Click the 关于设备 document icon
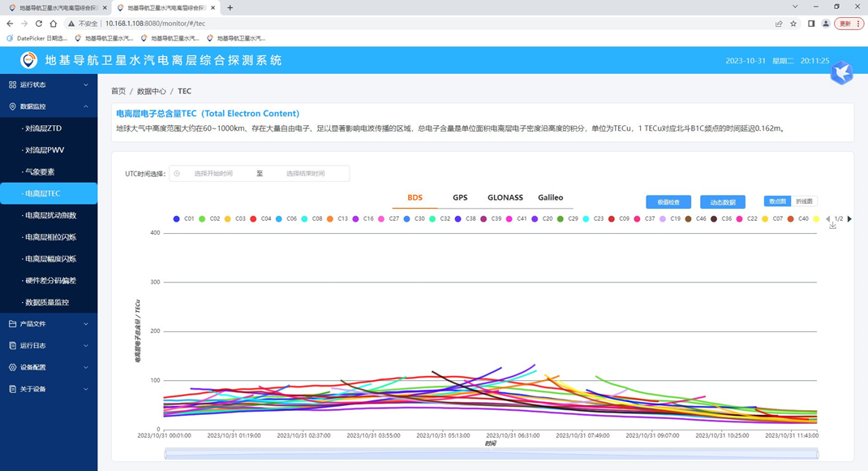 [13, 389]
